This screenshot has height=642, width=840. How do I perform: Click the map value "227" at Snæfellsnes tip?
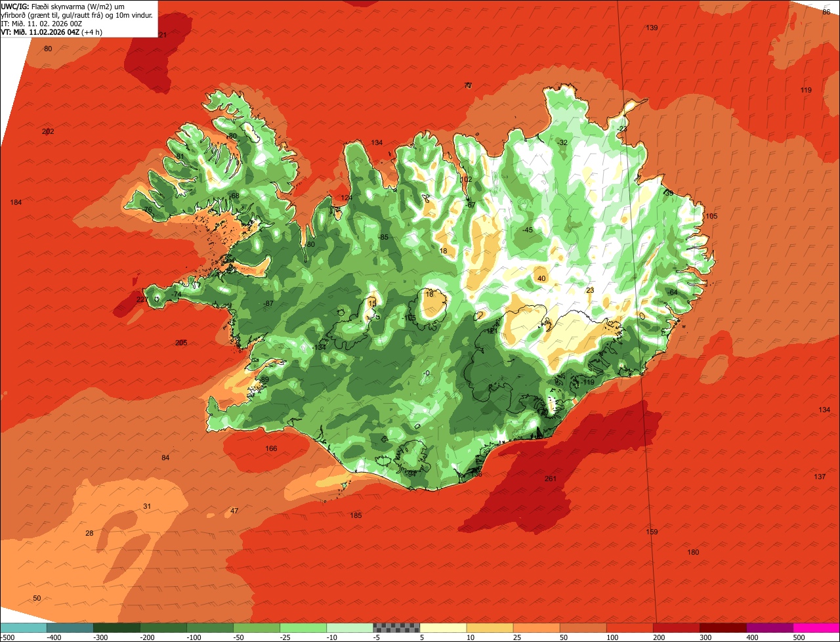(x=142, y=299)
